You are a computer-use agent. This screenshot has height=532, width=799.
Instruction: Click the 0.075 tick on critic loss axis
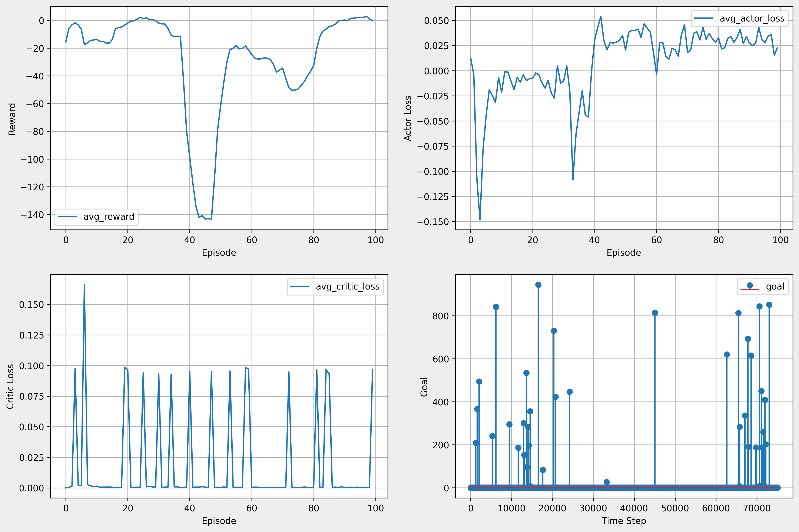(32, 396)
